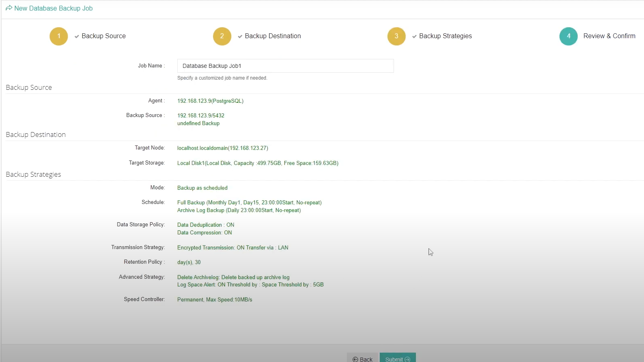Click the Encrypted Transmission strategy value
The height and width of the screenshot is (362, 644).
pyautogui.click(x=233, y=247)
